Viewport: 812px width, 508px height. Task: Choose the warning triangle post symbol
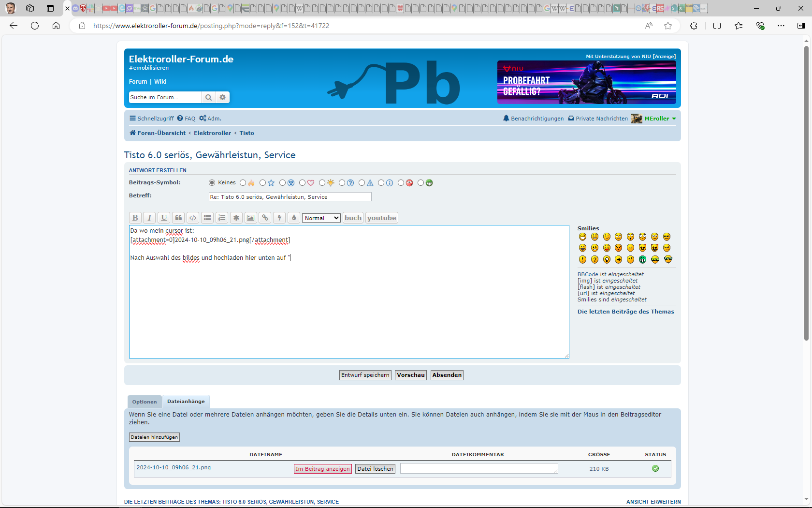[x=362, y=183]
